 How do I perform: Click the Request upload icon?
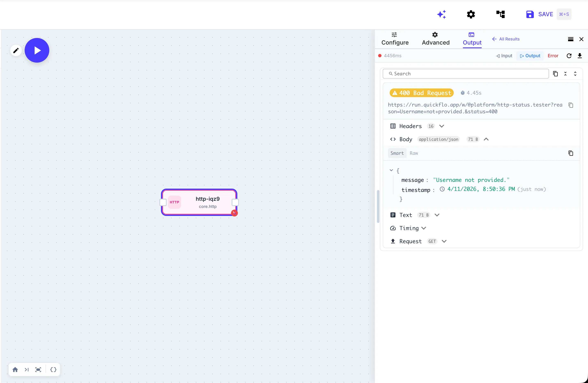[393, 241]
